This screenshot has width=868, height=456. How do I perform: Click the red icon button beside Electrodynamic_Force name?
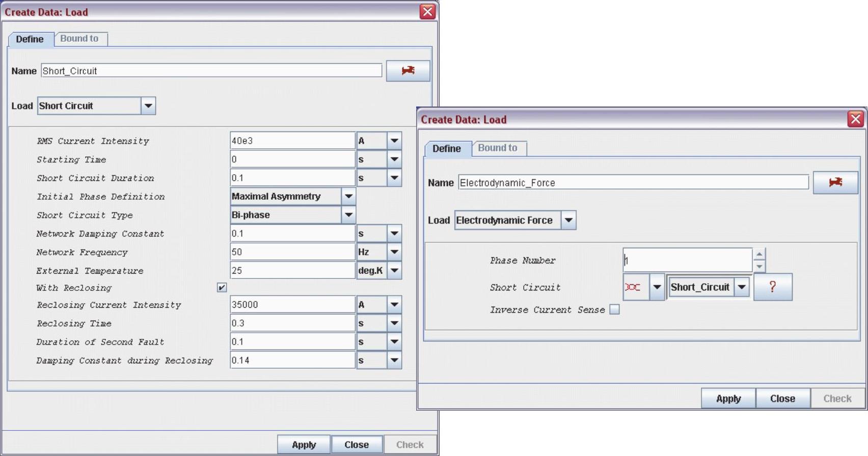pos(835,182)
